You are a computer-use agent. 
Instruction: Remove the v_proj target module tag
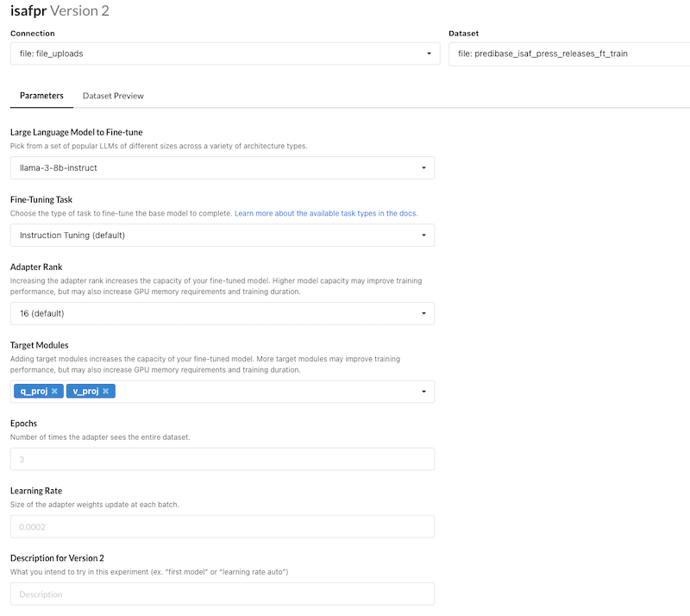105,392
